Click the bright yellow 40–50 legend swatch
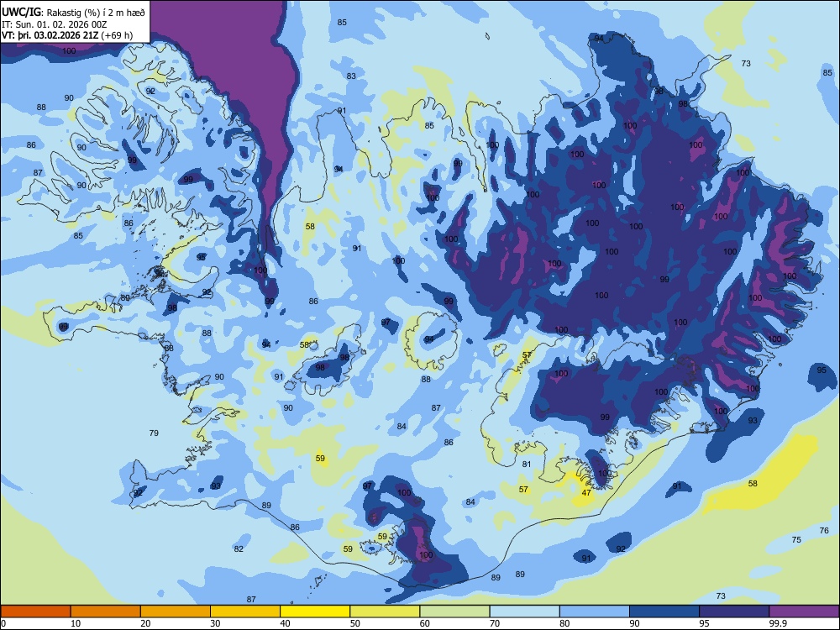 (315, 612)
